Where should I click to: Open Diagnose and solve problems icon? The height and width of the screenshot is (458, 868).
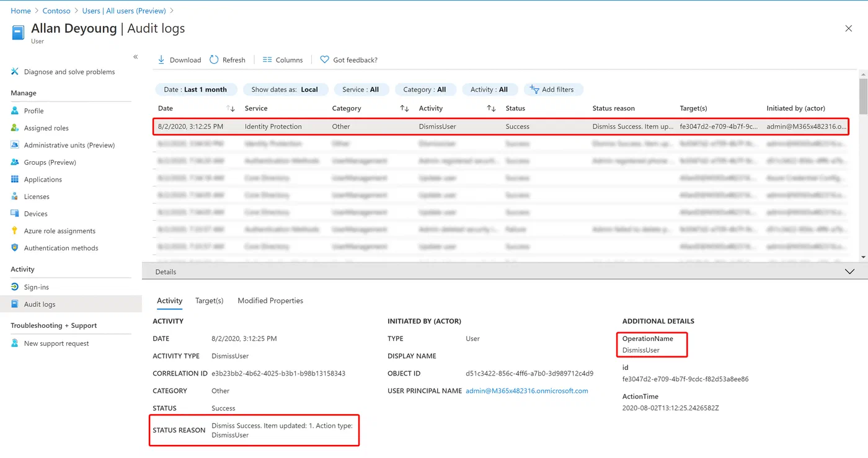click(x=15, y=71)
